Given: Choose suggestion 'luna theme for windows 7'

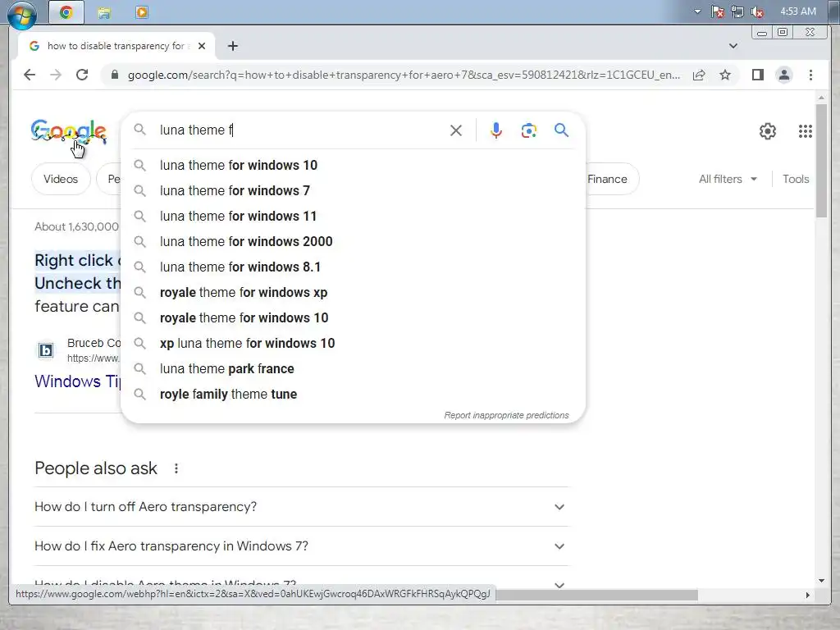Looking at the screenshot, I should click(x=353, y=190).
